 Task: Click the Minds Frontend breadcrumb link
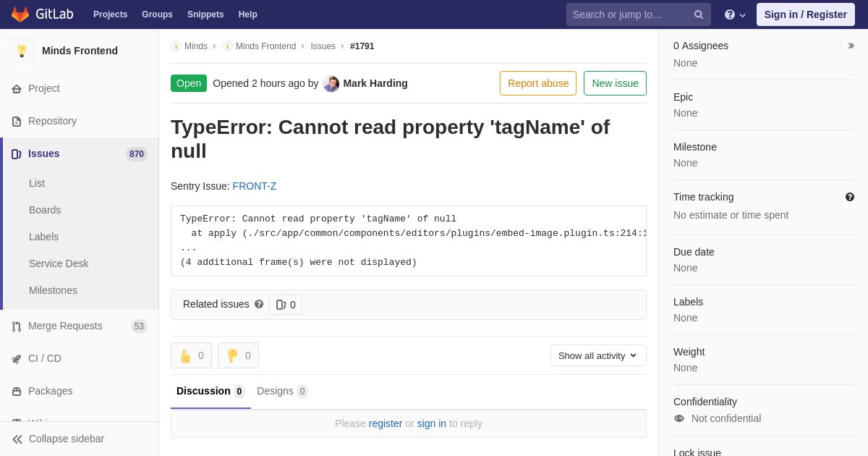pos(265,46)
